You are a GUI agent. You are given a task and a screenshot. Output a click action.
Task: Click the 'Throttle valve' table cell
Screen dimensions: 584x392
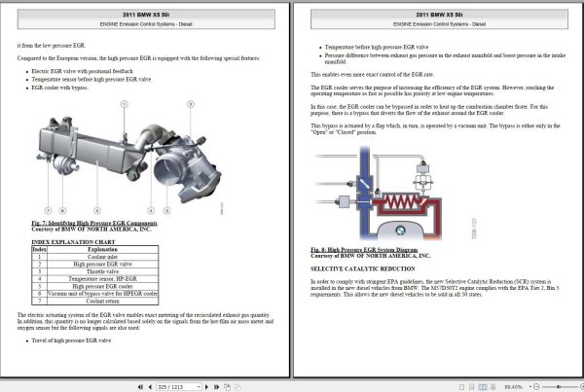click(x=102, y=271)
